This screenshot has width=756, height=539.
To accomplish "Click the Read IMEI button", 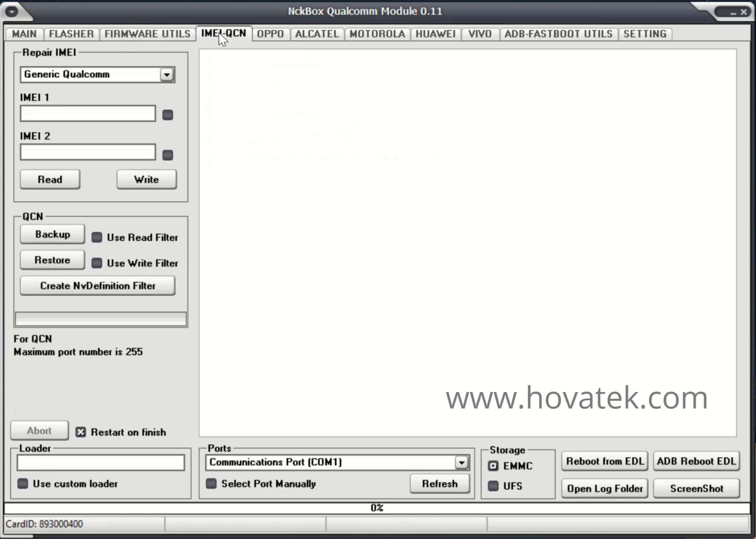I will coord(50,179).
